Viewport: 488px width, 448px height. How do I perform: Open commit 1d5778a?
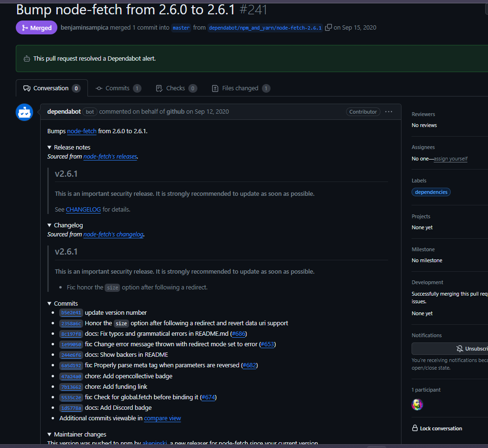tap(71, 408)
